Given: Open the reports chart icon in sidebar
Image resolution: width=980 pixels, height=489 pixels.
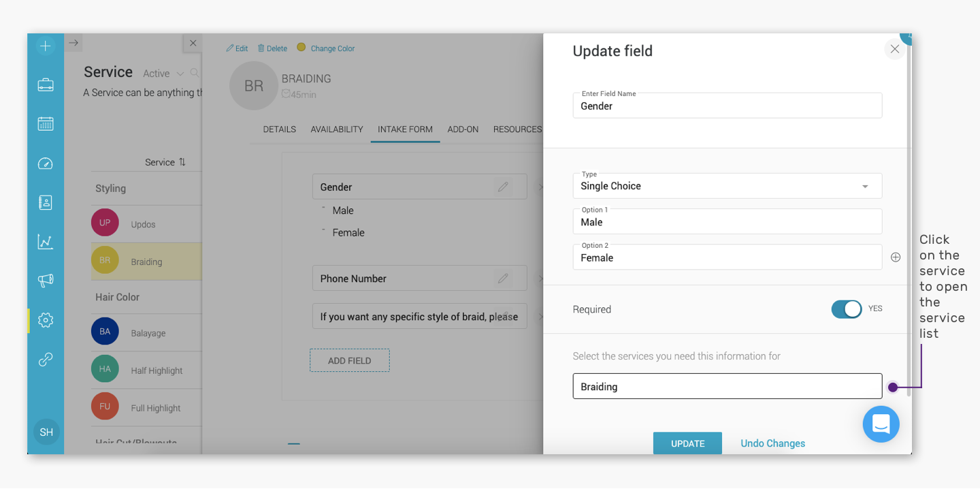Looking at the screenshot, I should (x=46, y=242).
